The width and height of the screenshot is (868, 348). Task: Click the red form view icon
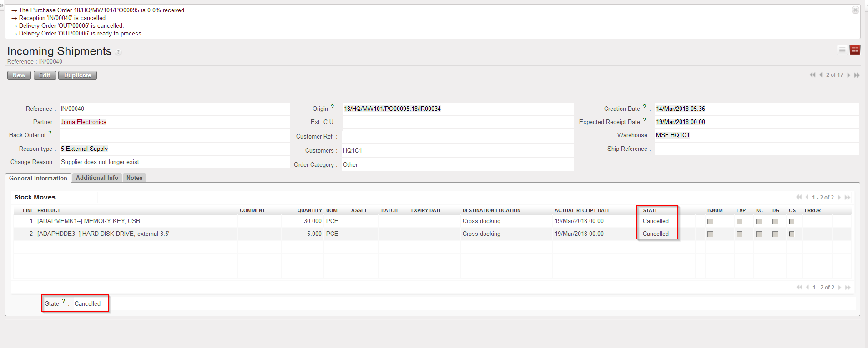click(x=855, y=50)
